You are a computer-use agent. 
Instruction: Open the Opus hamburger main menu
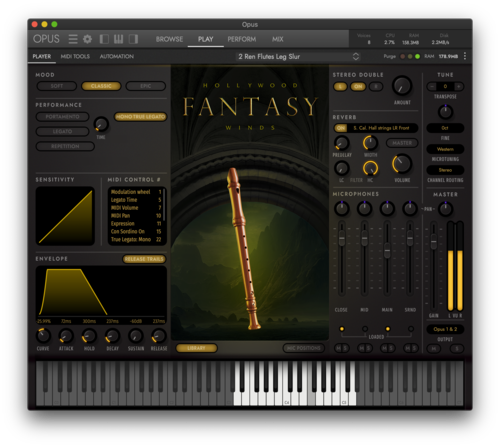(73, 39)
